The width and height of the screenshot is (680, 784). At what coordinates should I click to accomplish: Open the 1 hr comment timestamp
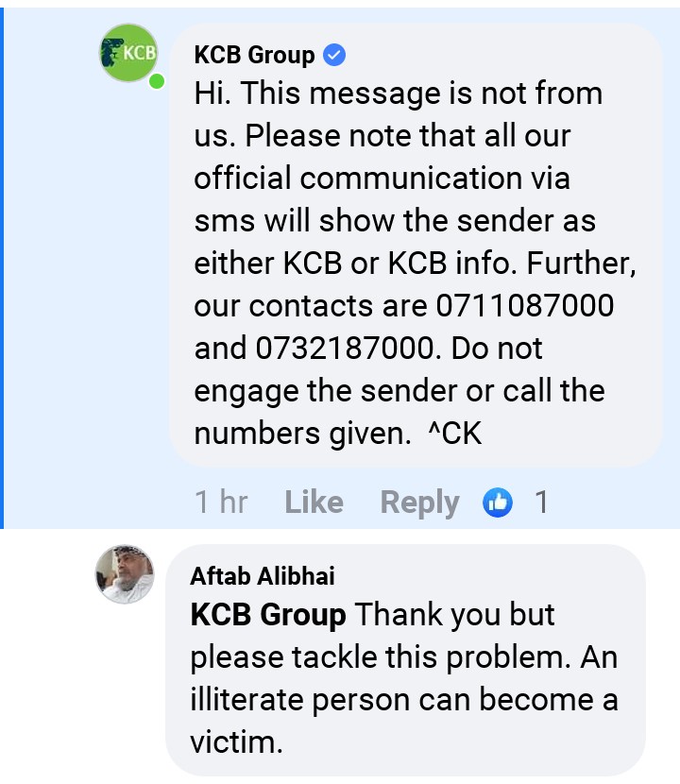point(222,502)
